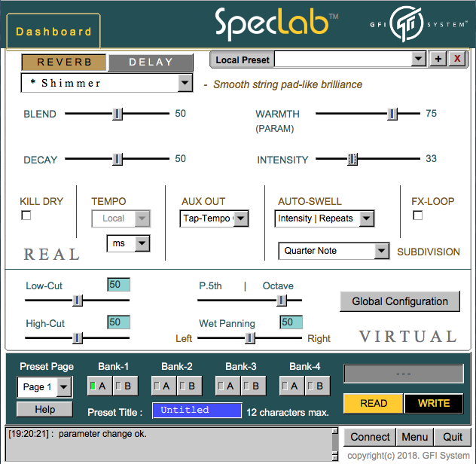The width and height of the screenshot is (476, 464).
Task: Click the preset name display above READ
Action: click(x=404, y=374)
